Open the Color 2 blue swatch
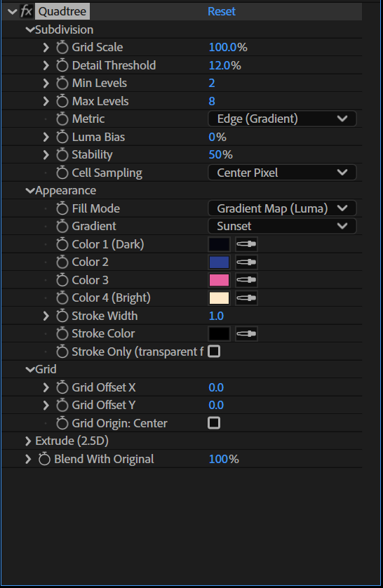Image resolution: width=383 pixels, height=588 pixels. click(x=220, y=262)
